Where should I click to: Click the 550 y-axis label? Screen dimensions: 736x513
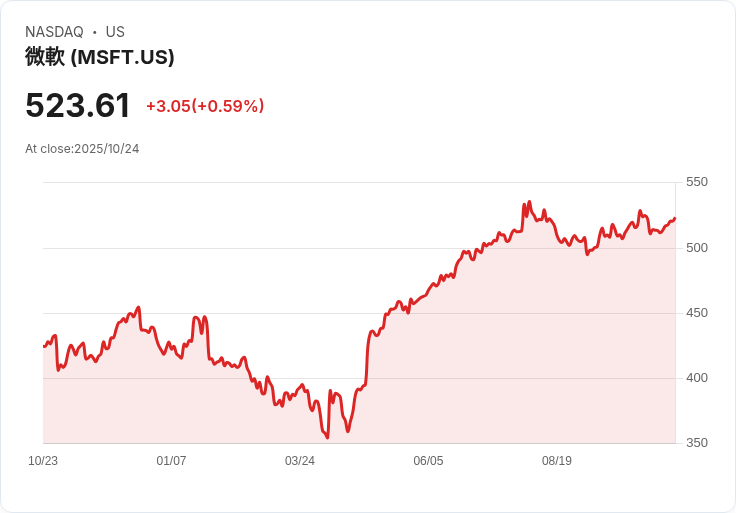pos(696,182)
